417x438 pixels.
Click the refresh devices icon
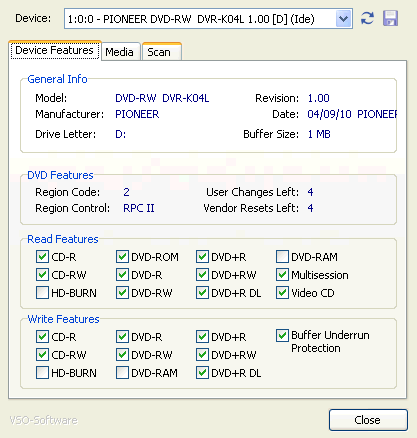[x=367, y=18]
